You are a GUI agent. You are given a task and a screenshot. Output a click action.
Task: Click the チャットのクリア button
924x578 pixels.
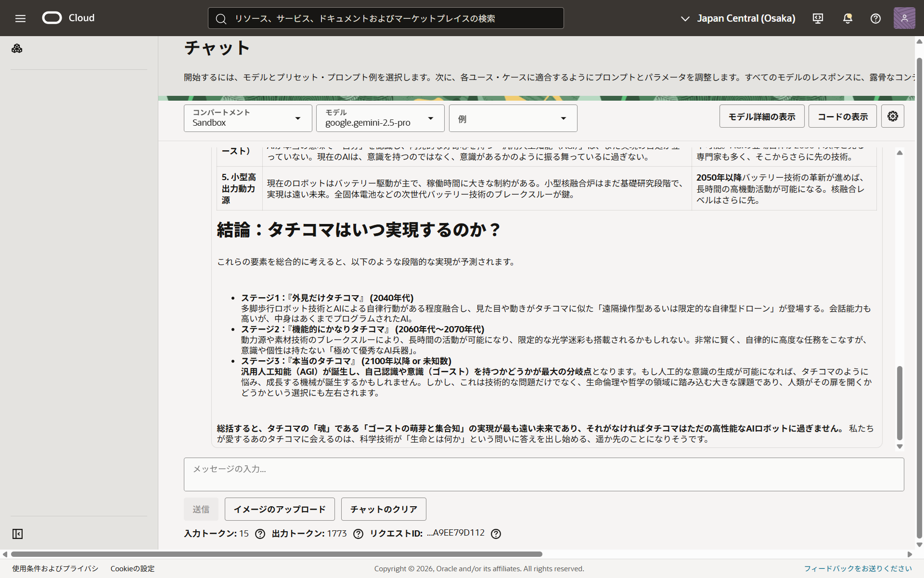tap(383, 509)
